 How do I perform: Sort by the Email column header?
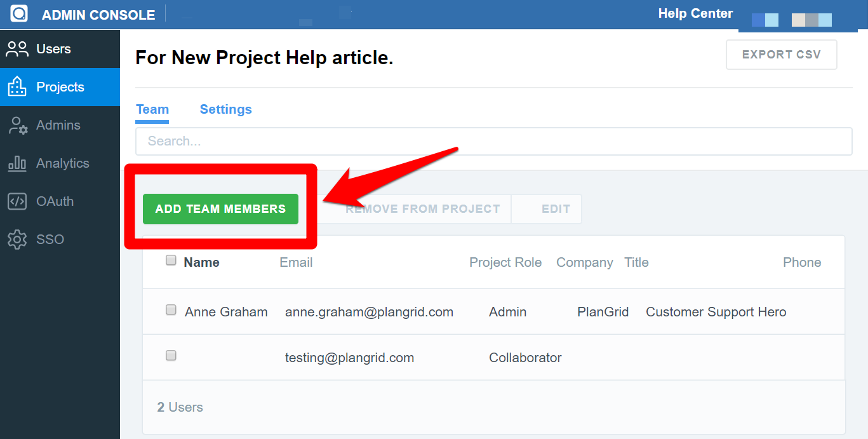(296, 262)
